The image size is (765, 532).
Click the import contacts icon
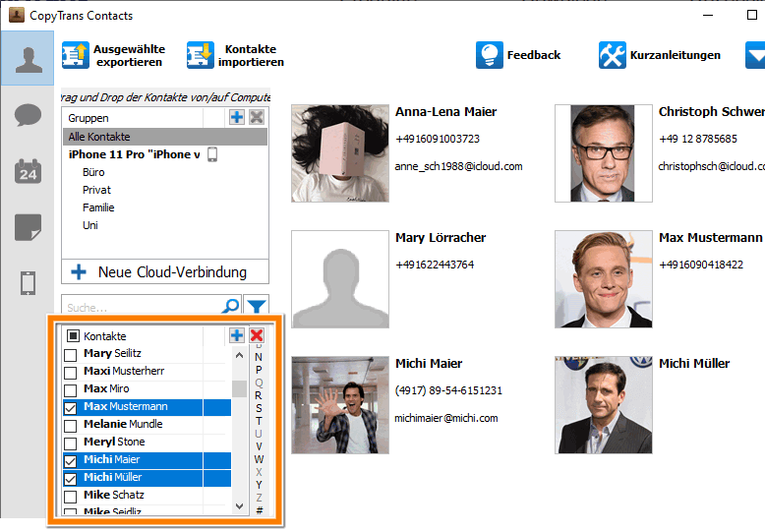click(x=200, y=55)
